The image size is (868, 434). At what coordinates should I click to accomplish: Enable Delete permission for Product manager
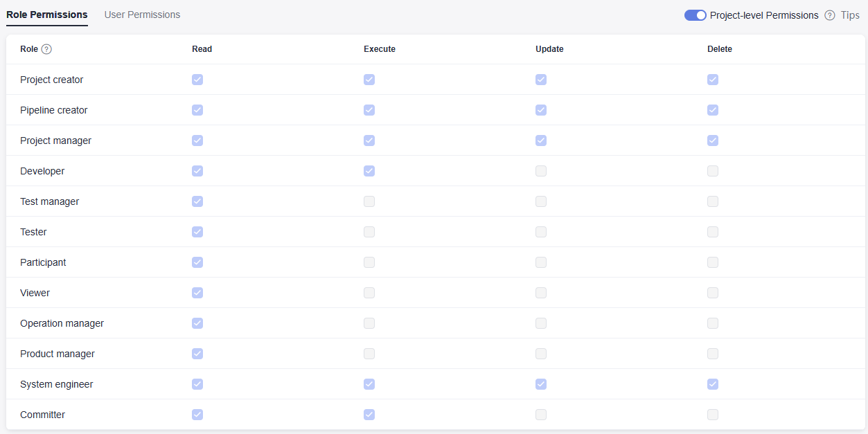point(713,354)
